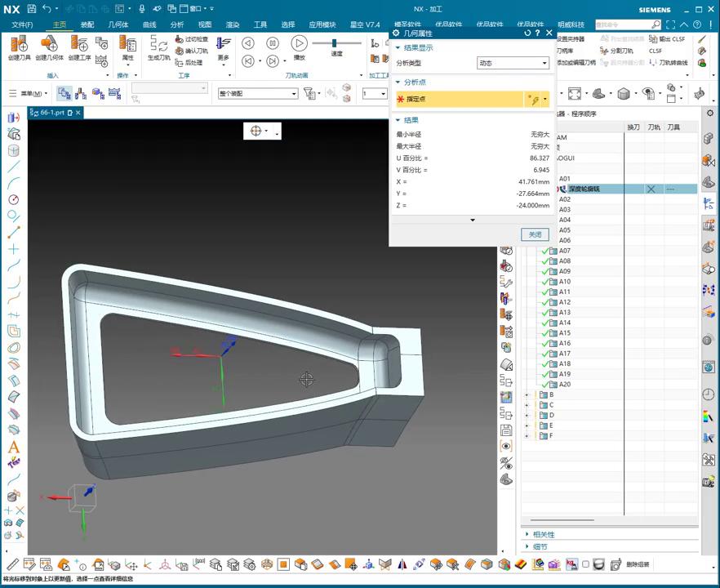Click the Create Operation (创建工序) icon

(x=79, y=45)
